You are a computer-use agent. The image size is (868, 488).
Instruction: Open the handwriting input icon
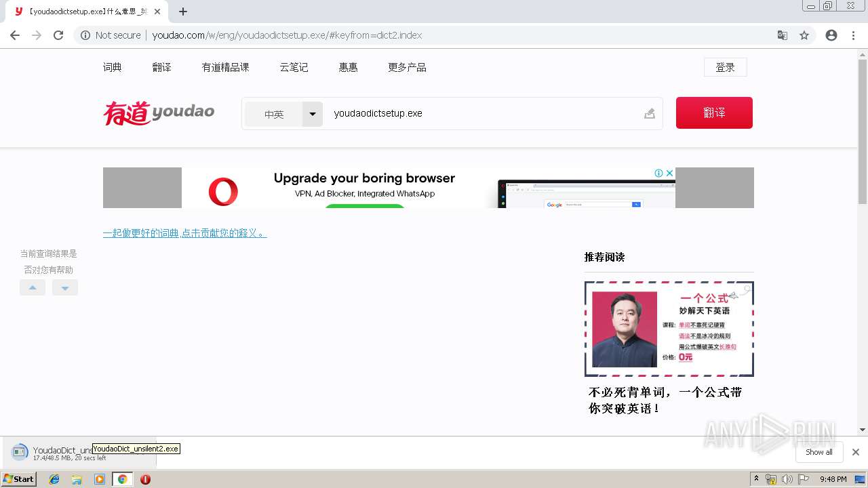tap(650, 113)
